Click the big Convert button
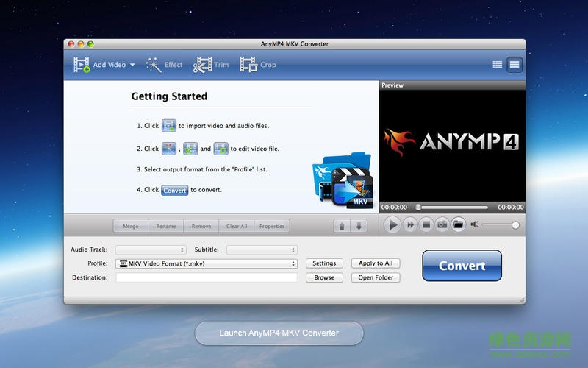 pos(462,266)
